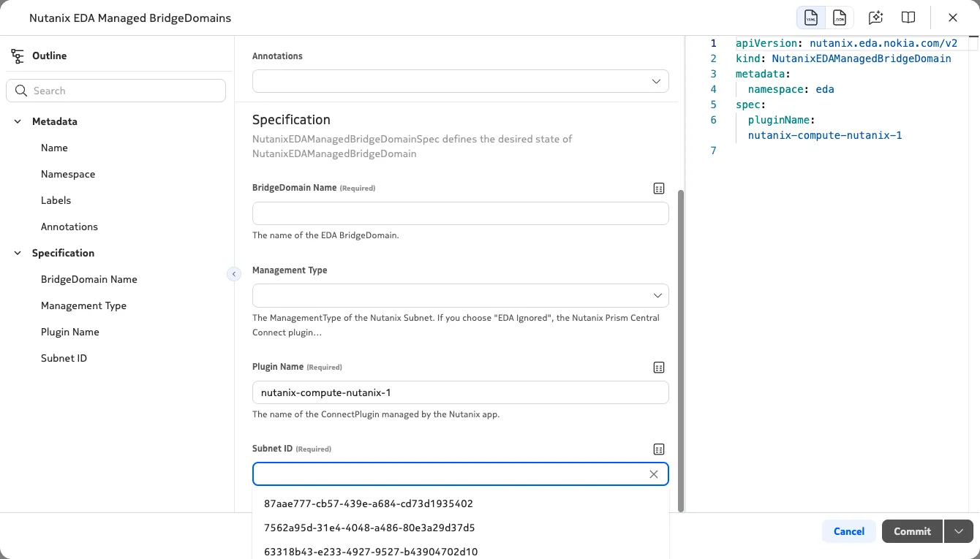The height and width of the screenshot is (559, 980).
Task: Jump to BridgeDomain Name in outline
Action: [89, 279]
